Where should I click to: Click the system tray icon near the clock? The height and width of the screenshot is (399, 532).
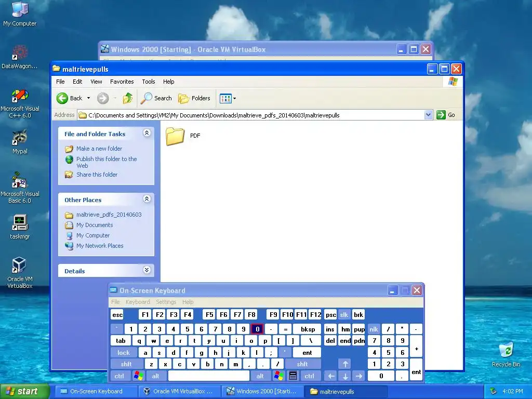pyautogui.click(x=494, y=391)
